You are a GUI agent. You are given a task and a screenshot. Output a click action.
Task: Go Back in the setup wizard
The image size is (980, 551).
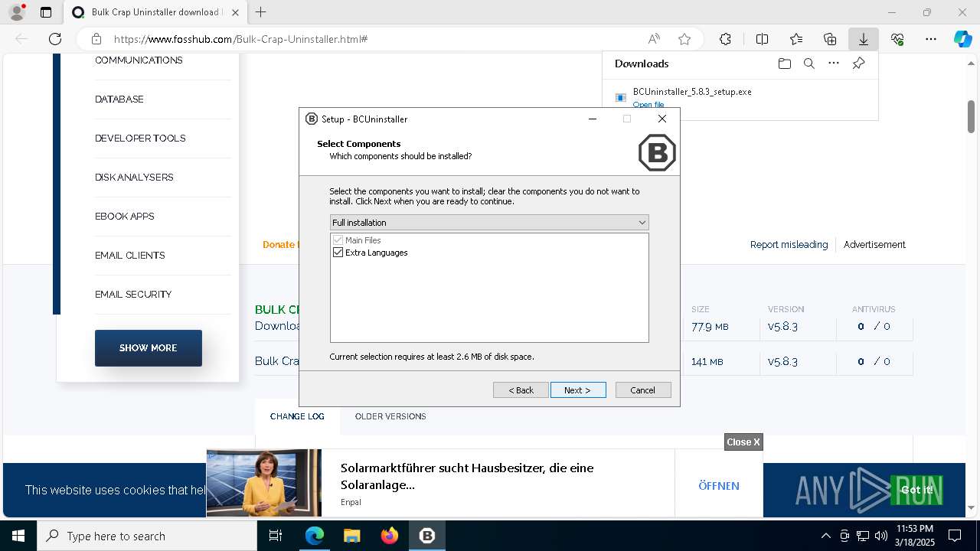coord(521,390)
